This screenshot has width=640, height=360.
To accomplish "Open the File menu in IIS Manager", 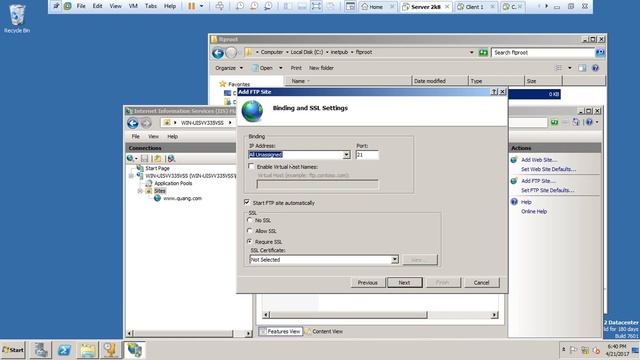I will point(136,136).
